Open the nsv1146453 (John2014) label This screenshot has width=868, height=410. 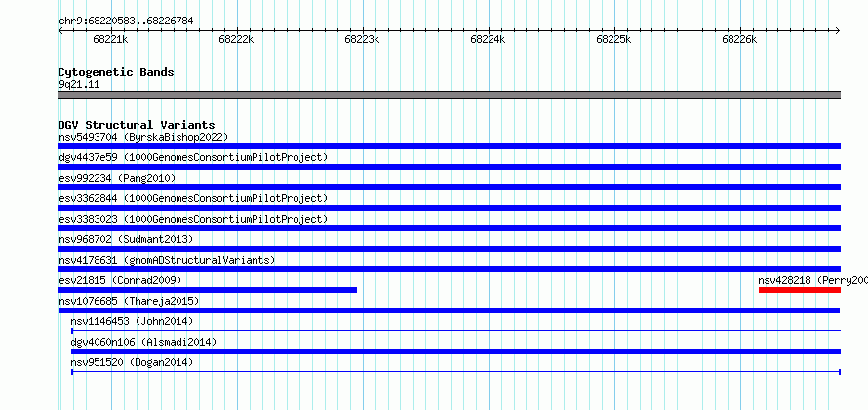(x=132, y=321)
